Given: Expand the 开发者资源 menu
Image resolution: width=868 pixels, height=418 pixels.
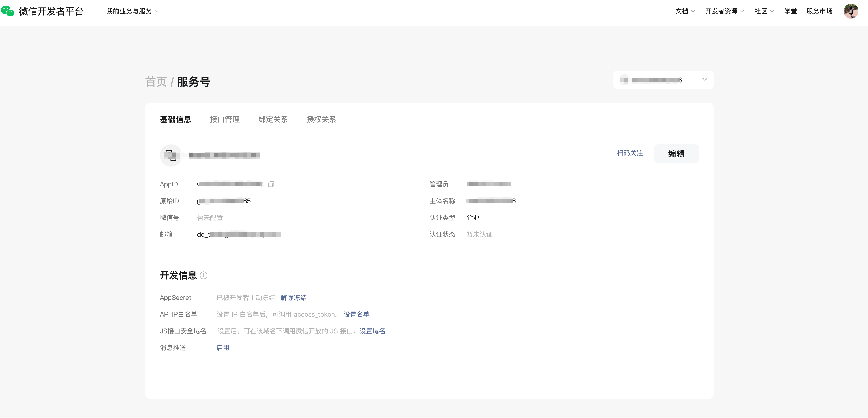Looking at the screenshot, I should (x=724, y=11).
